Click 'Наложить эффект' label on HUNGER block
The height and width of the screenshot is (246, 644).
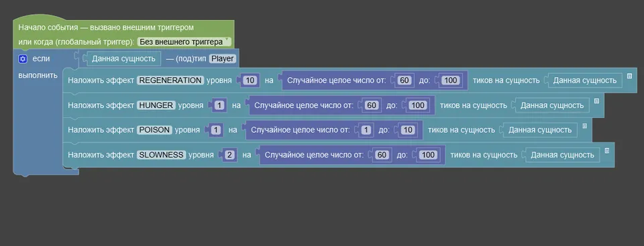coord(101,105)
